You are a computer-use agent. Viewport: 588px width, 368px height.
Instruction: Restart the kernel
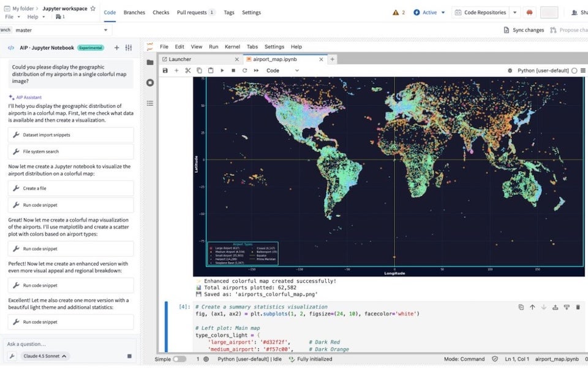click(x=244, y=71)
